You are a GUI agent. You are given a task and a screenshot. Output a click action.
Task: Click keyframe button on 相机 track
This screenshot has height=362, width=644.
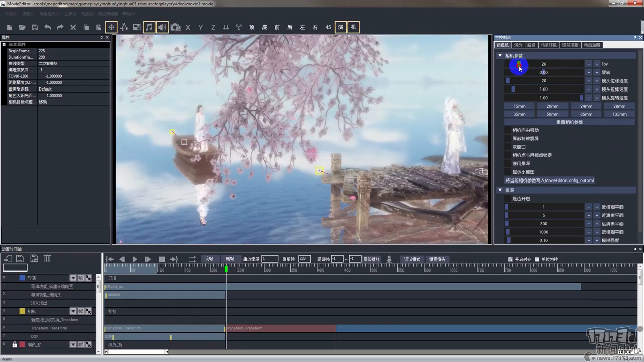pos(80,311)
